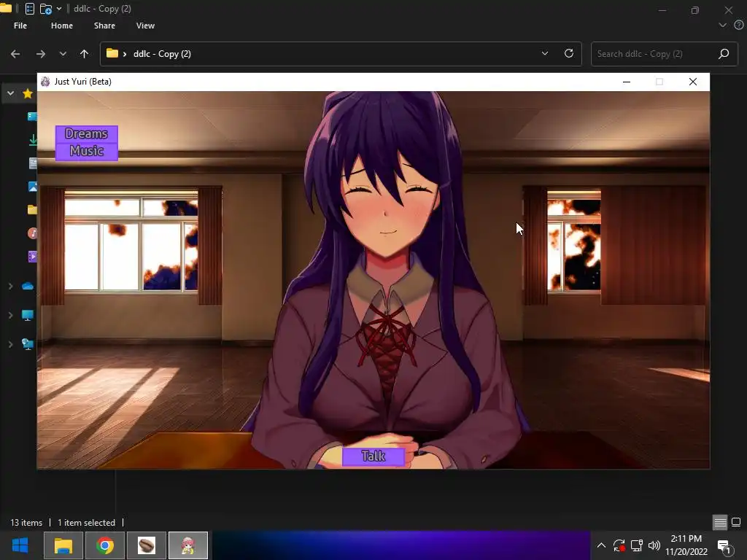Select This PC monitor icon
Screen dimensions: 747x560
tap(28, 315)
